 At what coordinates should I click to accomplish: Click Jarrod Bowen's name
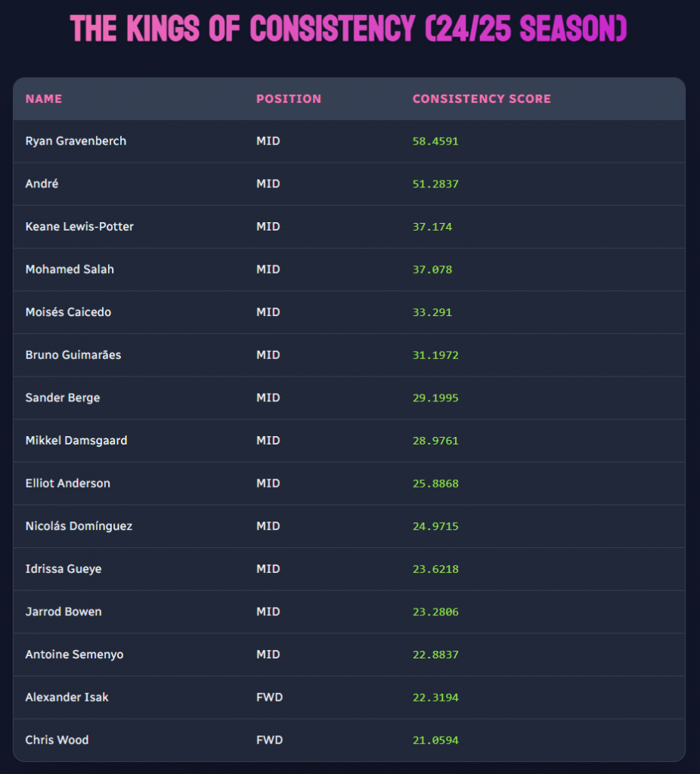pyautogui.click(x=63, y=611)
